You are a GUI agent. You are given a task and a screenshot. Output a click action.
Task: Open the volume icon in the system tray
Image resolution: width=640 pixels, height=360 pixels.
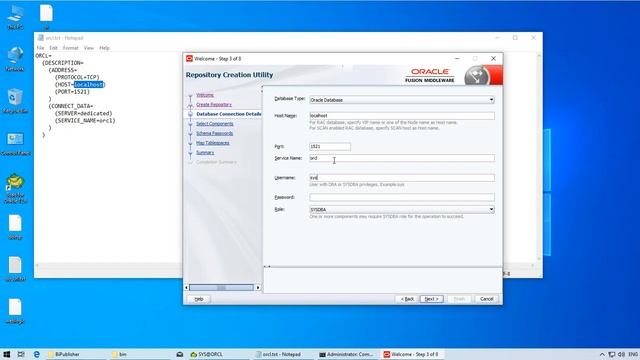[621, 354]
